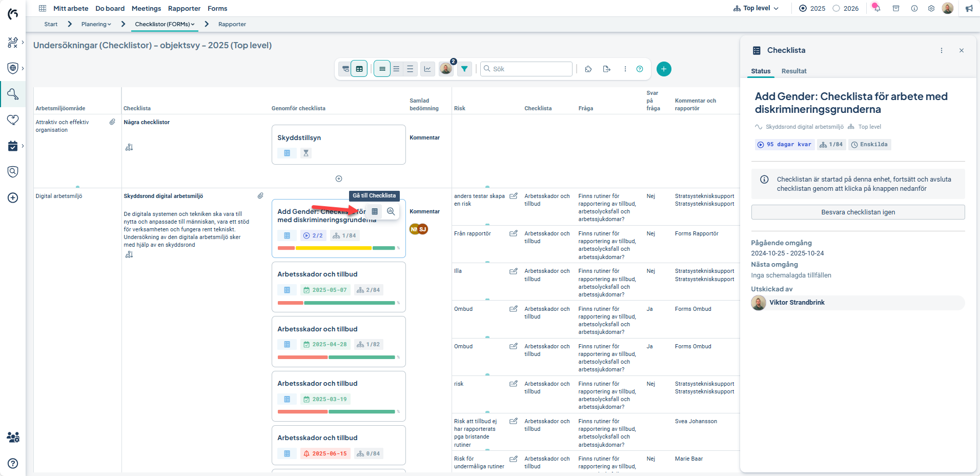Select the 2025 year radio button
Image resolution: width=980 pixels, height=476 pixels.
803,8
